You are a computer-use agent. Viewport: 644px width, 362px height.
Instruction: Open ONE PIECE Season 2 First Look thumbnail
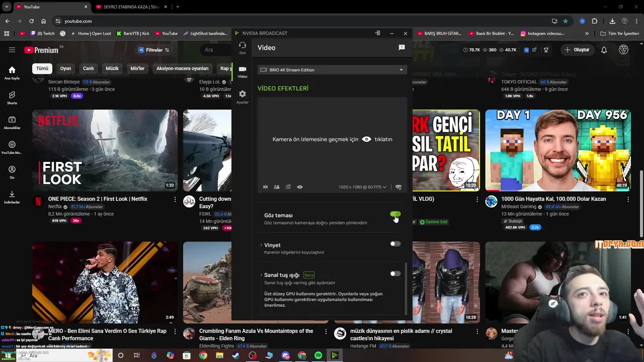pyautogui.click(x=105, y=150)
